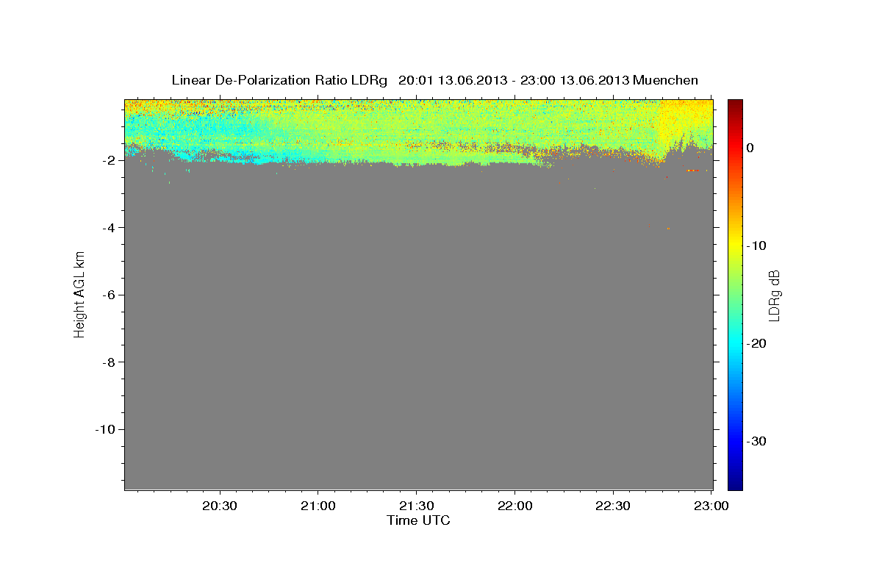Click the colorbar '-10' tick label
Viewport: 882px width, 588px height.
coord(757,245)
